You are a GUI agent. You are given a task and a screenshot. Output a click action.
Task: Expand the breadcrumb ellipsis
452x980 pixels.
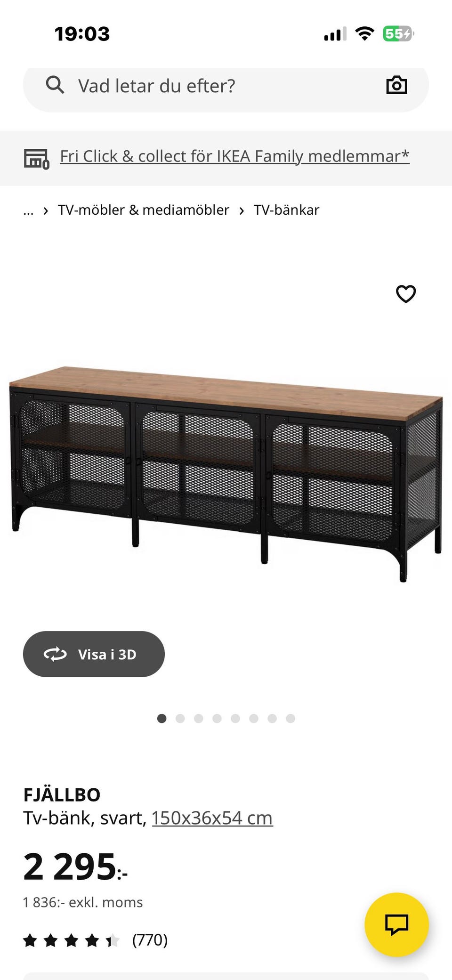click(x=28, y=210)
